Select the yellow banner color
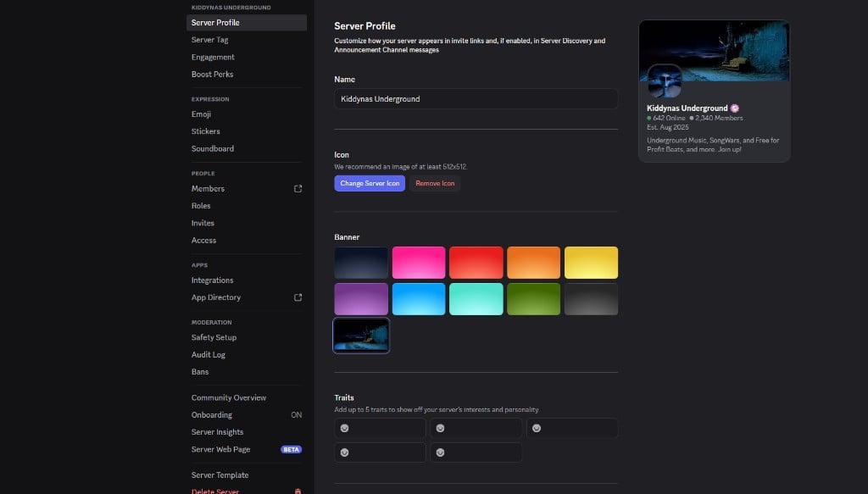The height and width of the screenshot is (494, 868). 591,263
